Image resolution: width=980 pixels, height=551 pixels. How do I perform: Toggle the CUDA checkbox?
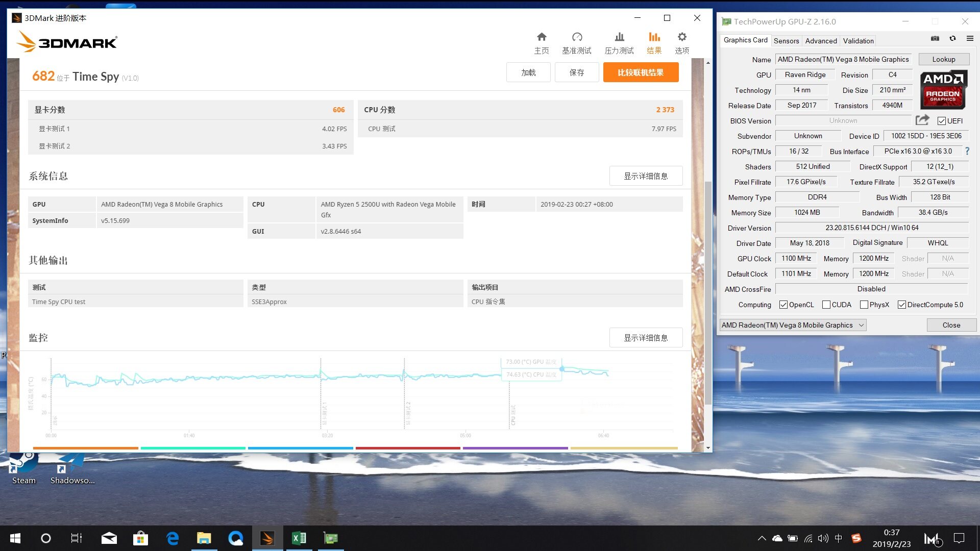(x=826, y=305)
